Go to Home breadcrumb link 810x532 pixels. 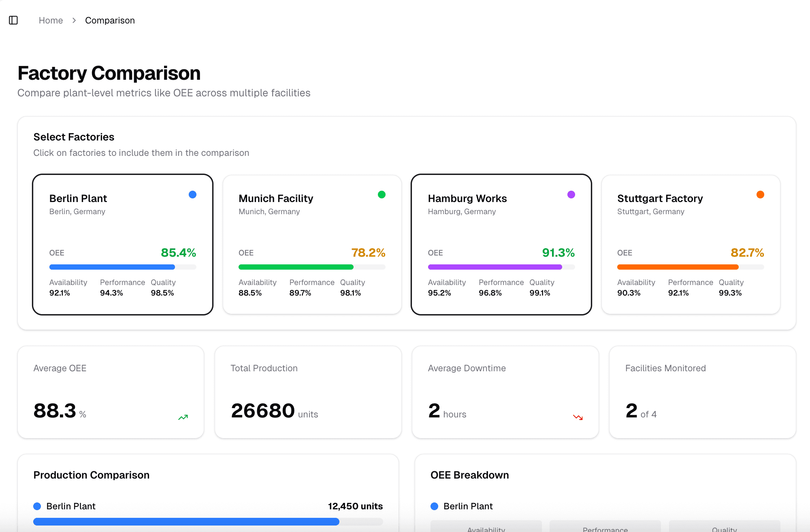click(51, 20)
